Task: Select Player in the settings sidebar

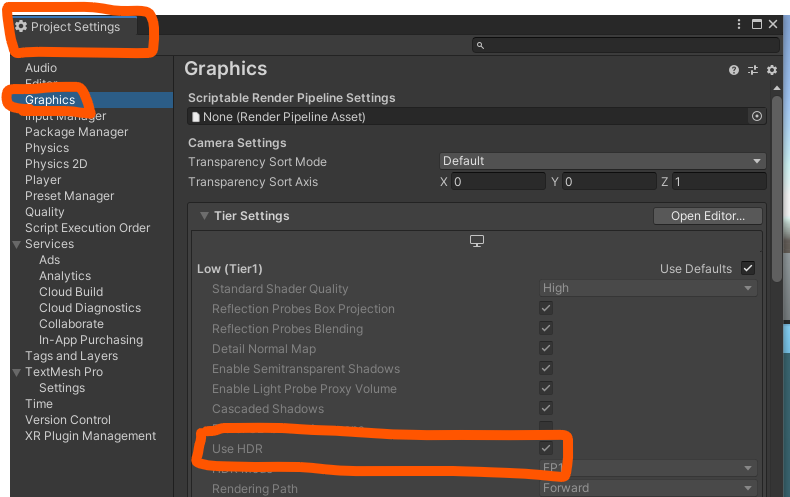Action: point(43,180)
